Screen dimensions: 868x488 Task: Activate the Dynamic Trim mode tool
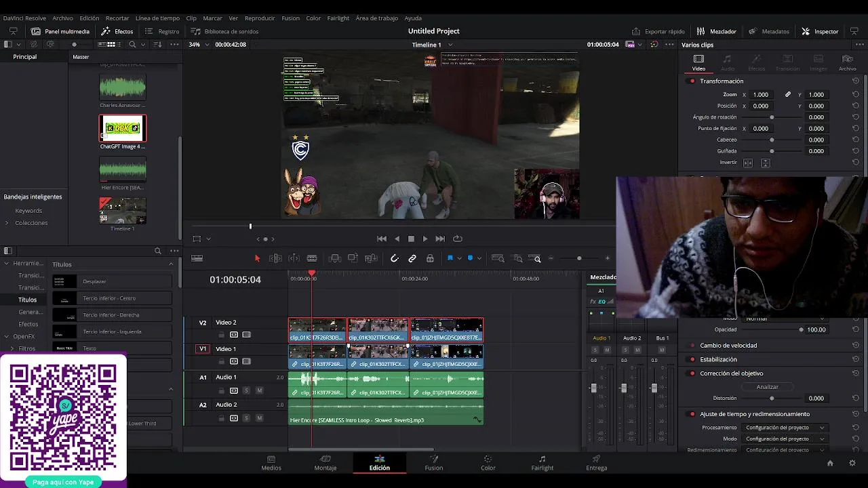pos(294,258)
